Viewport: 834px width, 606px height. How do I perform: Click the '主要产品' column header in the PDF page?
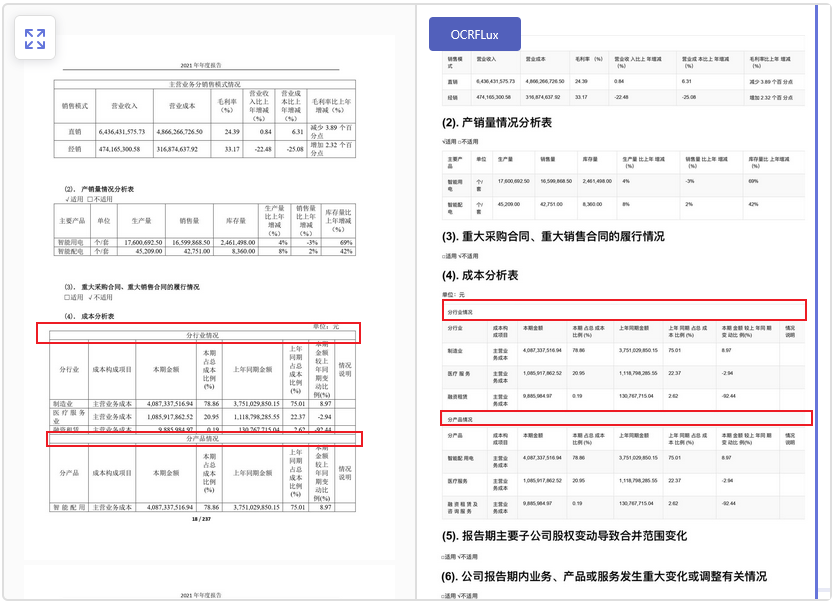[72, 221]
